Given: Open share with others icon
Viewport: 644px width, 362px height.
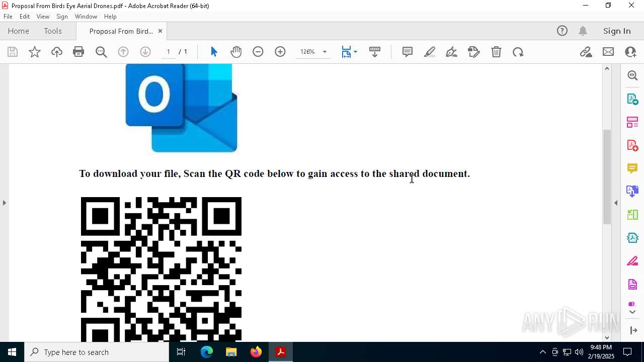Looking at the screenshot, I should [630, 52].
